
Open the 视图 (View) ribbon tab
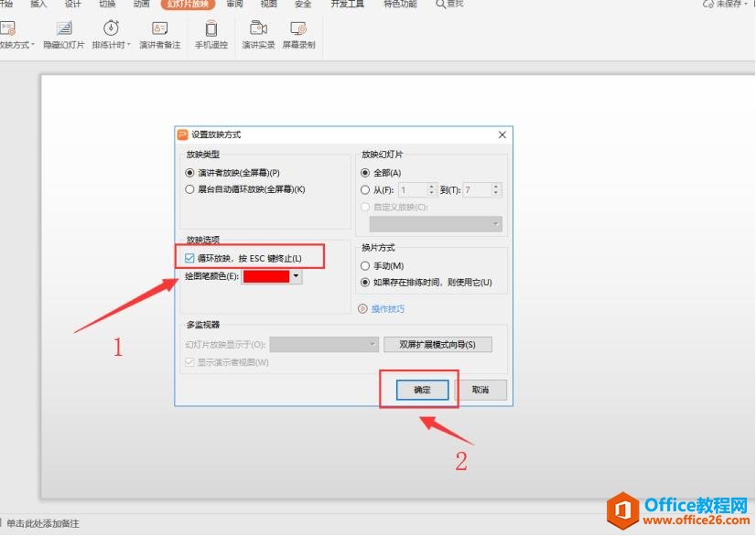[x=267, y=5]
